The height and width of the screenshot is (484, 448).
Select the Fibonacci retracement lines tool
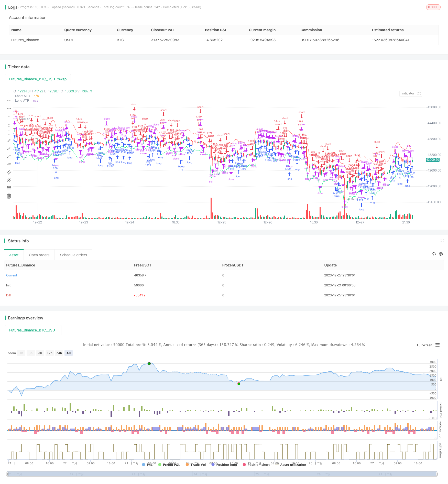coord(9,188)
